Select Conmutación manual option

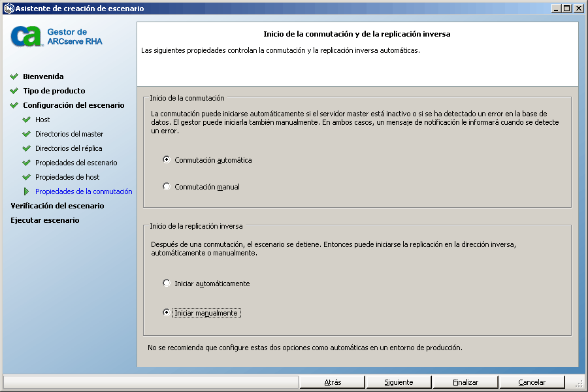[167, 186]
